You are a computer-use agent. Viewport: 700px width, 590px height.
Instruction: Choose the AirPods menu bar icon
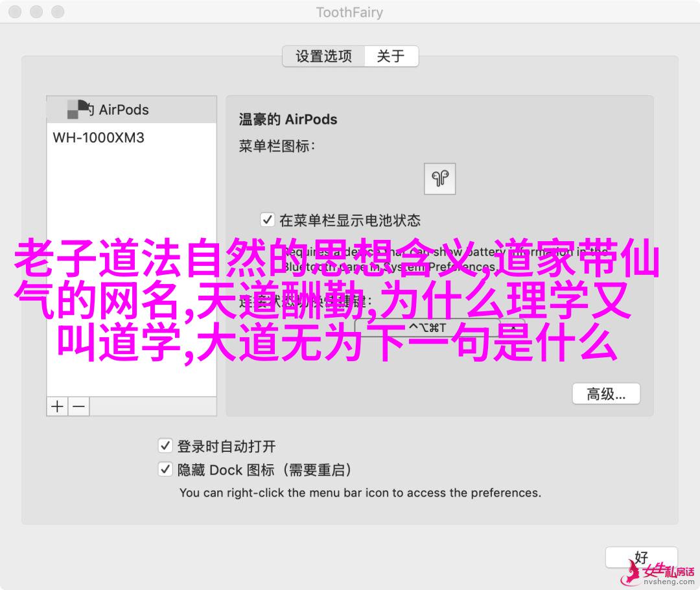tap(439, 179)
